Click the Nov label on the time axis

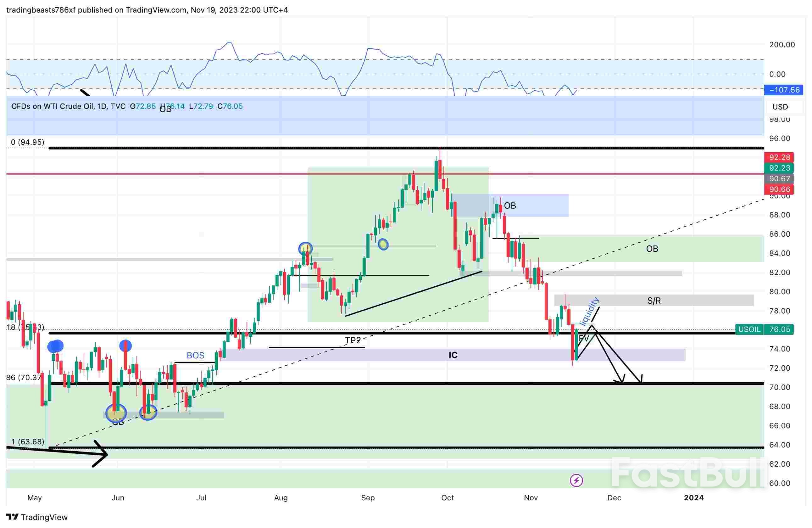point(531,498)
